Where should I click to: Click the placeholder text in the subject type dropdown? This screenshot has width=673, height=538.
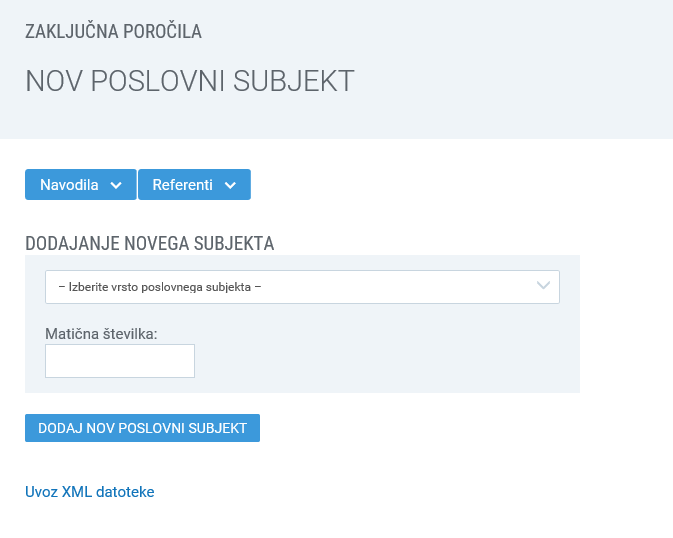(x=160, y=287)
